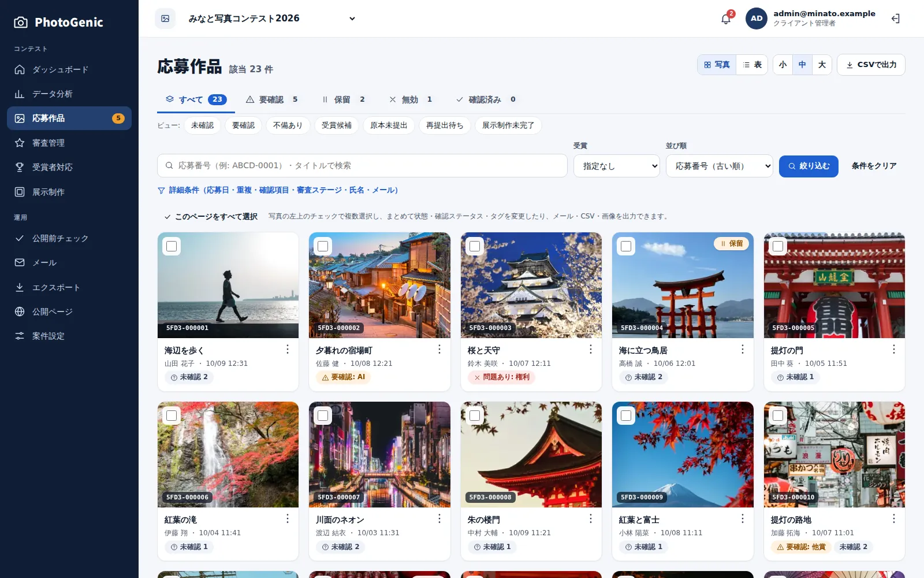Open more options for 海に立つ鳥居
This screenshot has width=924, height=578.
tap(743, 350)
